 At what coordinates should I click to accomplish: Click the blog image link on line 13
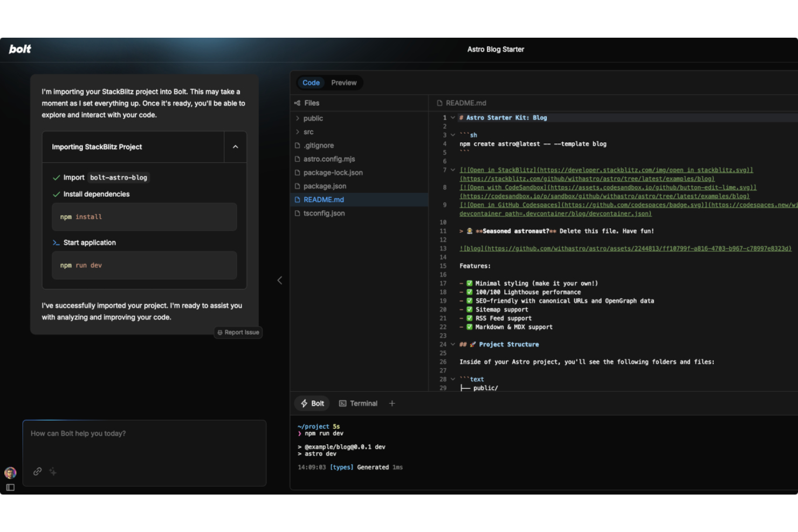(625, 248)
